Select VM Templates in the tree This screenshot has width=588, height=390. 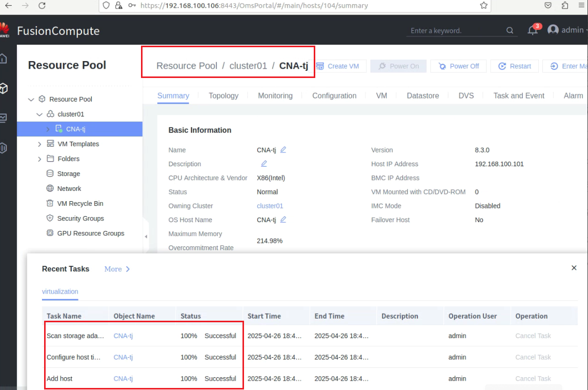(78, 144)
